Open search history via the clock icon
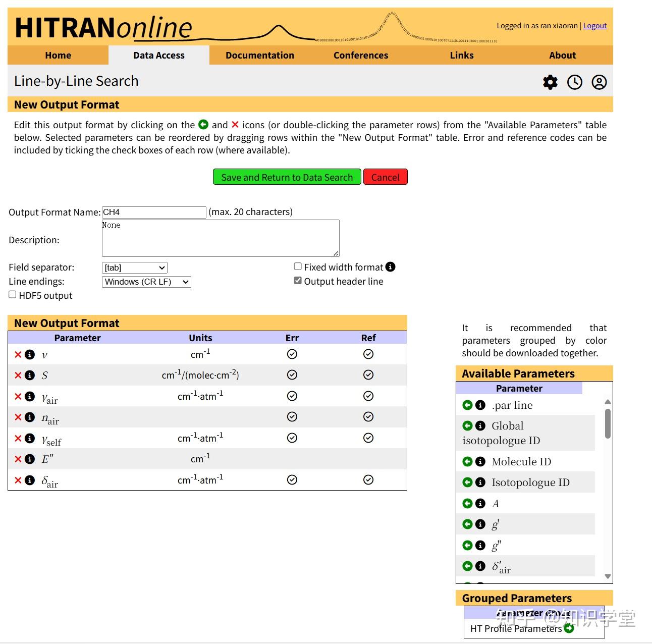Screen dimensions: 652x644 click(x=575, y=82)
